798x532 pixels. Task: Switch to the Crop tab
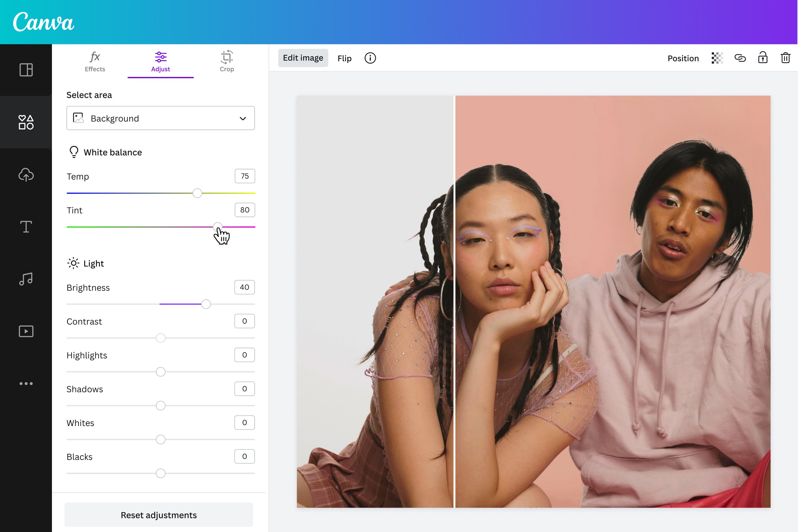point(226,62)
